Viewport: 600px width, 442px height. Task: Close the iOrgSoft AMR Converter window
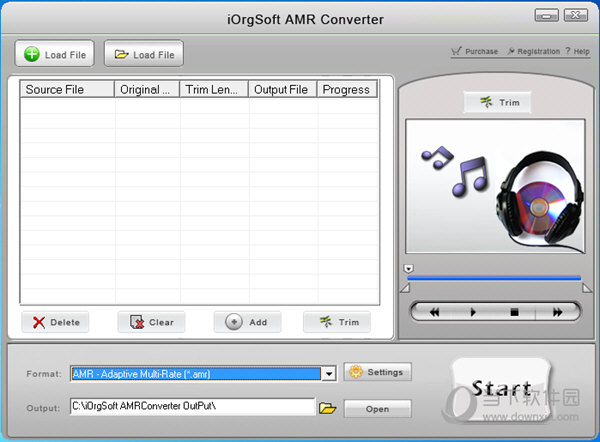(576, 15)
